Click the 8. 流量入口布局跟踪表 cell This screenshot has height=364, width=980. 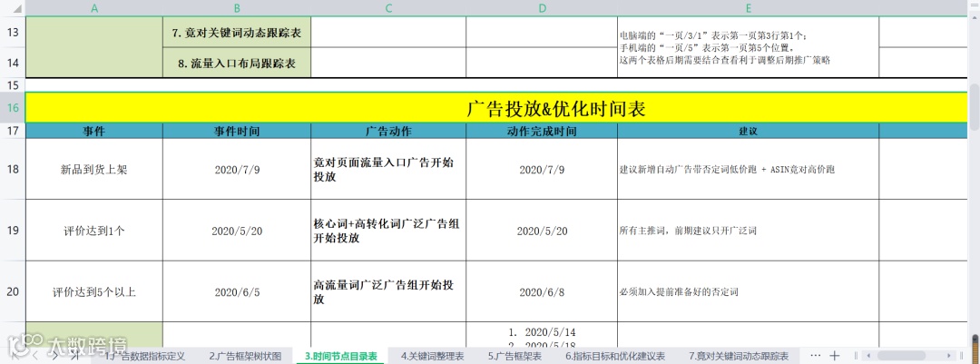(x=237, y=63)
